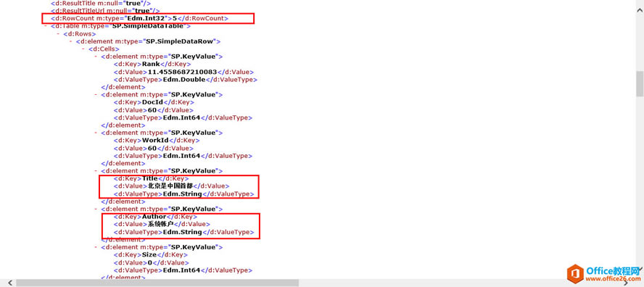Click the vertical scrollbar thumb

[x=640, y=84]
